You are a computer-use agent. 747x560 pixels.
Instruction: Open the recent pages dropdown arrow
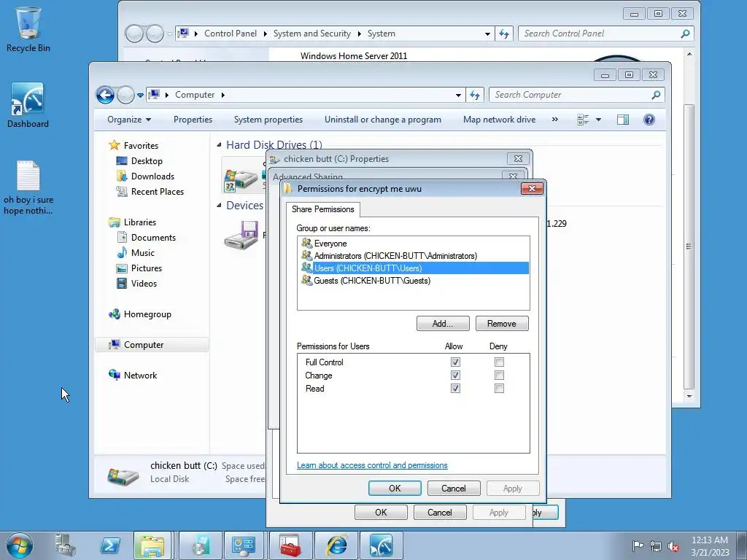pos(141,96)
